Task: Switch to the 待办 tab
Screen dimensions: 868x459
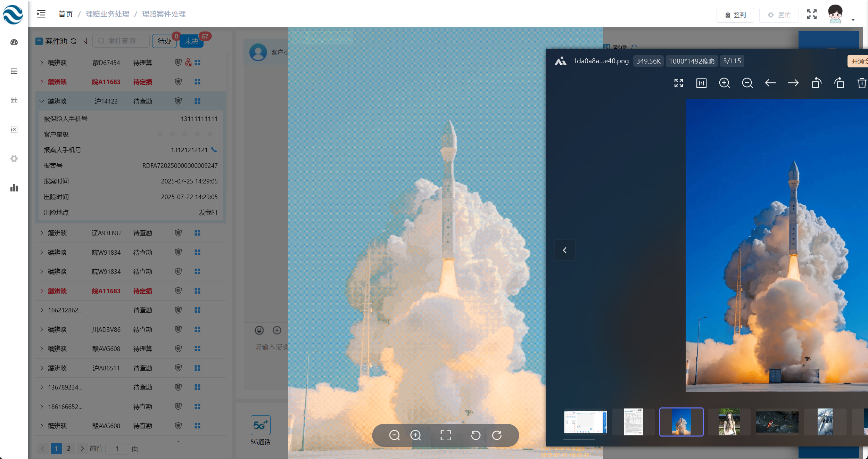Action: point(164,41)
